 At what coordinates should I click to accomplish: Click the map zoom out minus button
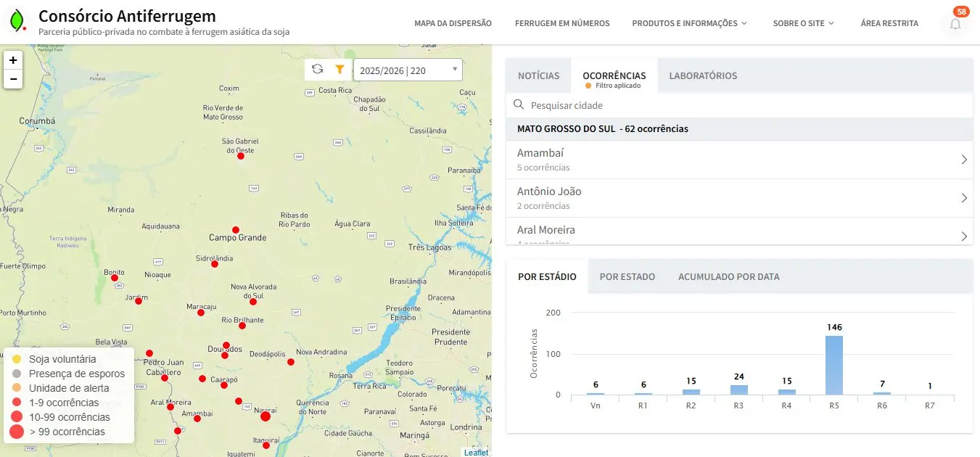click(x=13, y=79)
